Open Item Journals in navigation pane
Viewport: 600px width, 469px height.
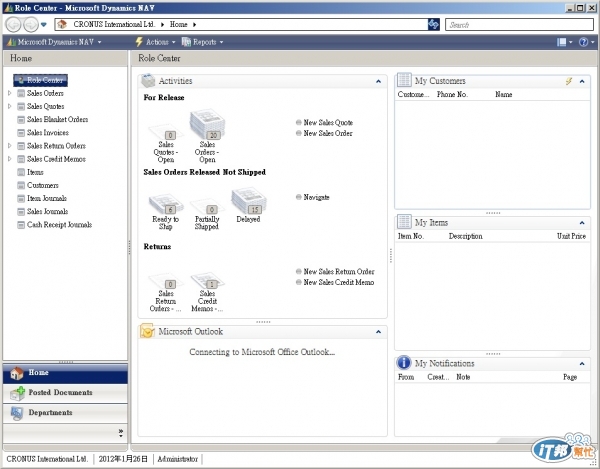tap(42, 198)
